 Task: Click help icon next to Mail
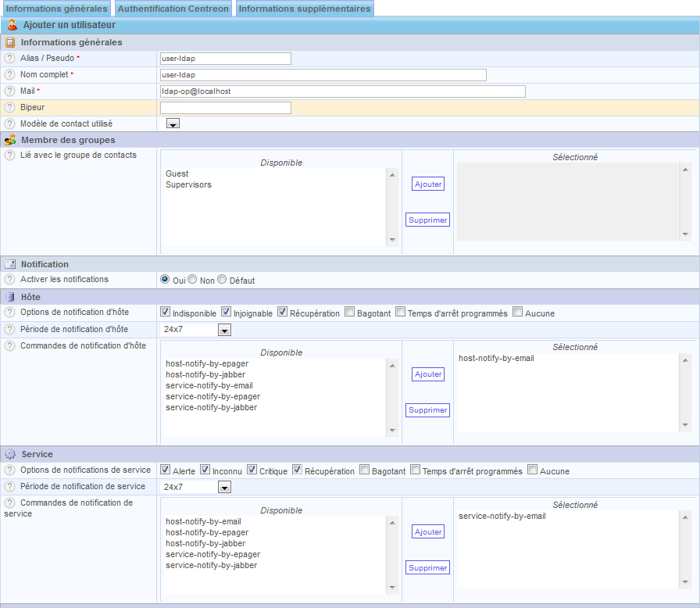click(x=10, y=91)
